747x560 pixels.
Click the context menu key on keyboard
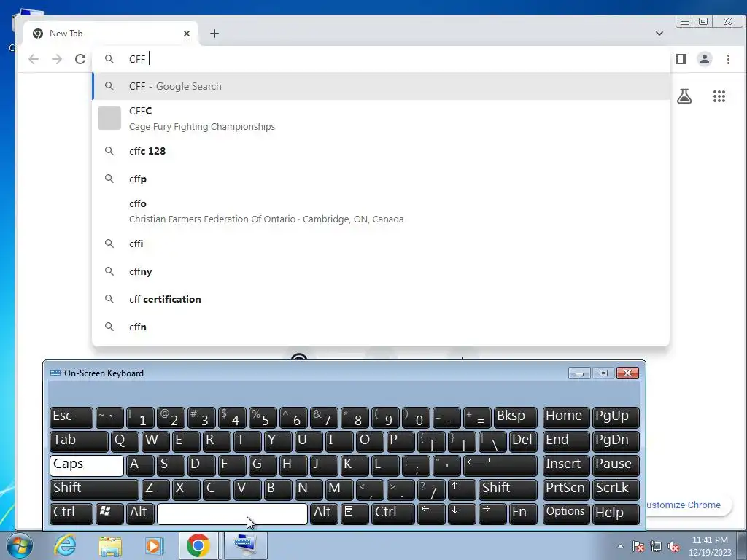point(355,513)
